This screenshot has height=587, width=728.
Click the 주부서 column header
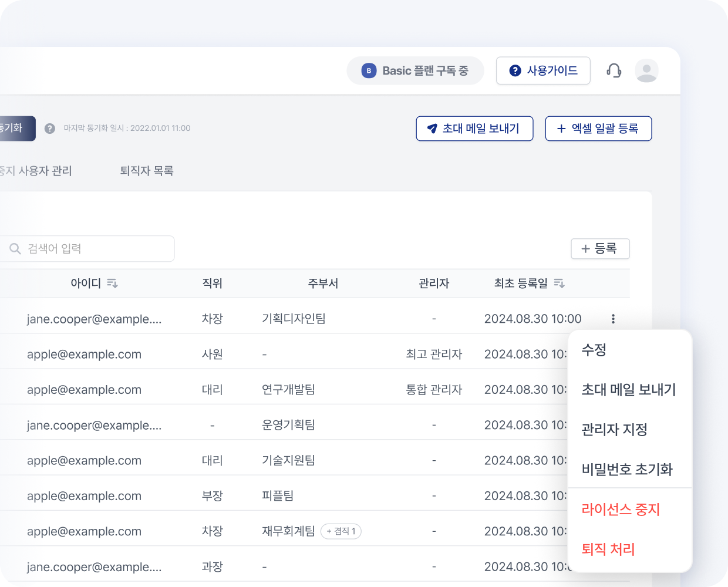point(323,284)
